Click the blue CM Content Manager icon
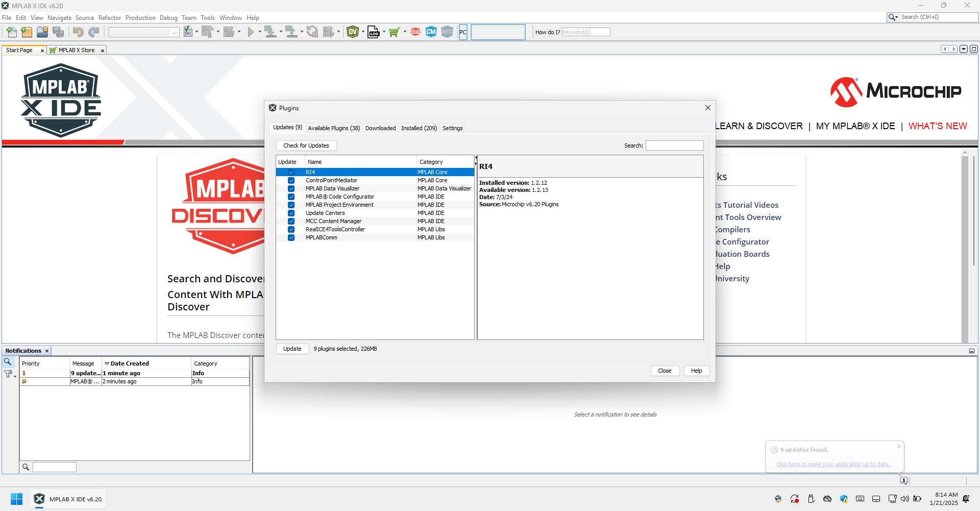This screenshot has height=511, width=980. coord(431,32)
